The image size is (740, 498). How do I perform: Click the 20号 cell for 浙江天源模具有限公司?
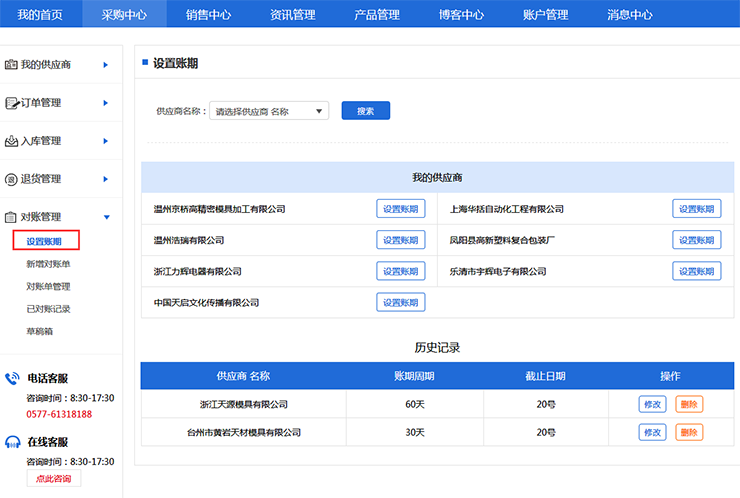pos(546,404)
